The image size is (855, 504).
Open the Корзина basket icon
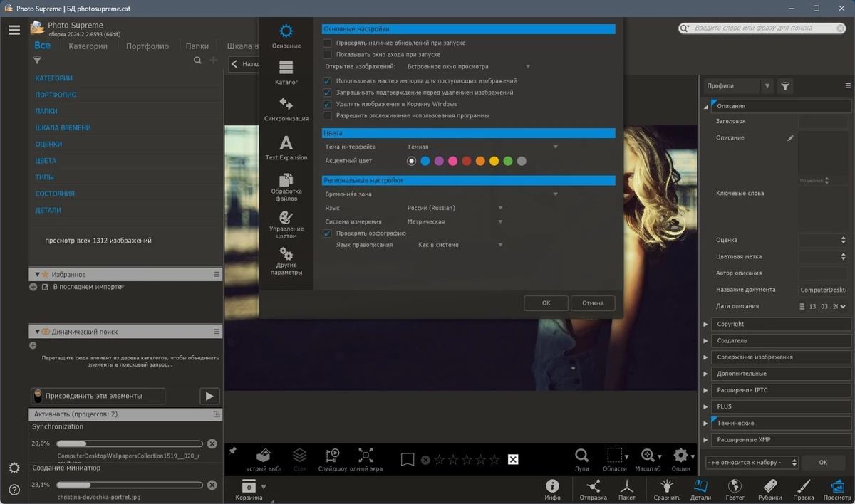[x=249, y=490]
